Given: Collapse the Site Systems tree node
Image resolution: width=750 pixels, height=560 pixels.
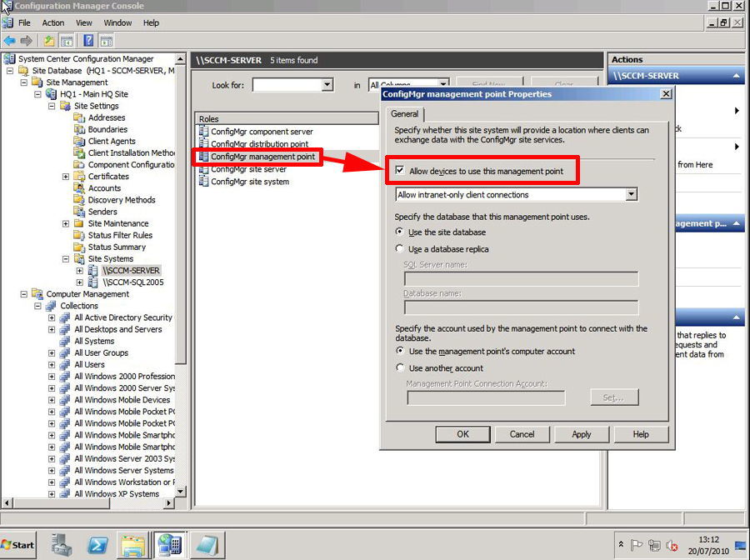Looking at the screenshot, I should click(66, 258).
